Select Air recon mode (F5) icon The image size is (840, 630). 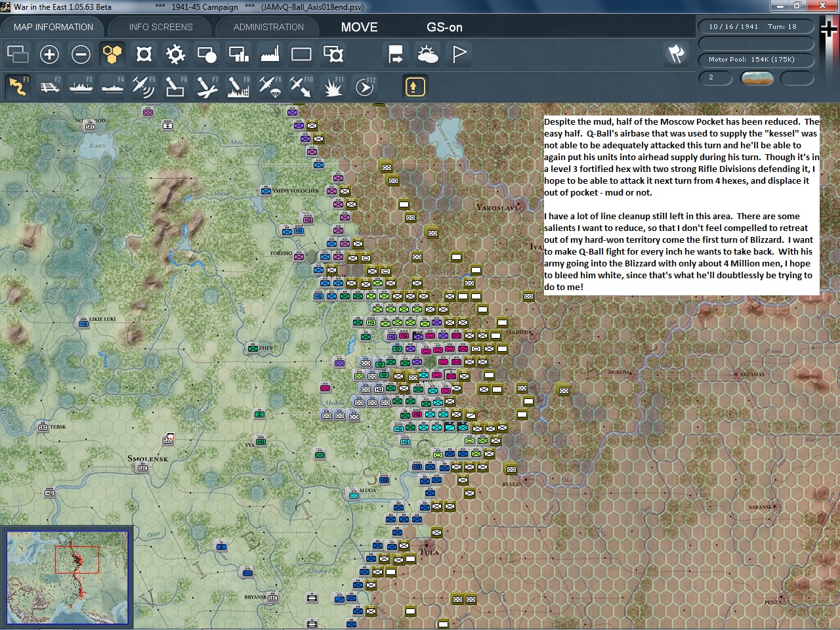point(144,87)
